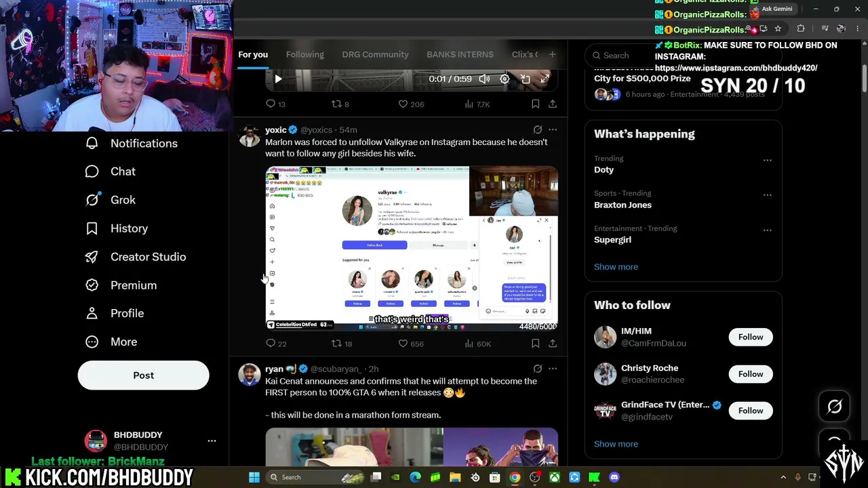
Task: Reply to the top post with 13 comments
Action: click(275, 104)
